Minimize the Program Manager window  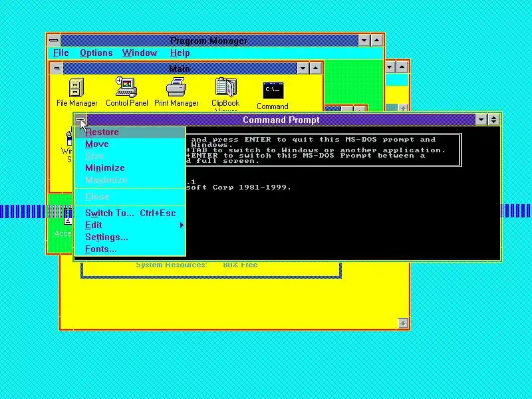(x=364, y=41)
